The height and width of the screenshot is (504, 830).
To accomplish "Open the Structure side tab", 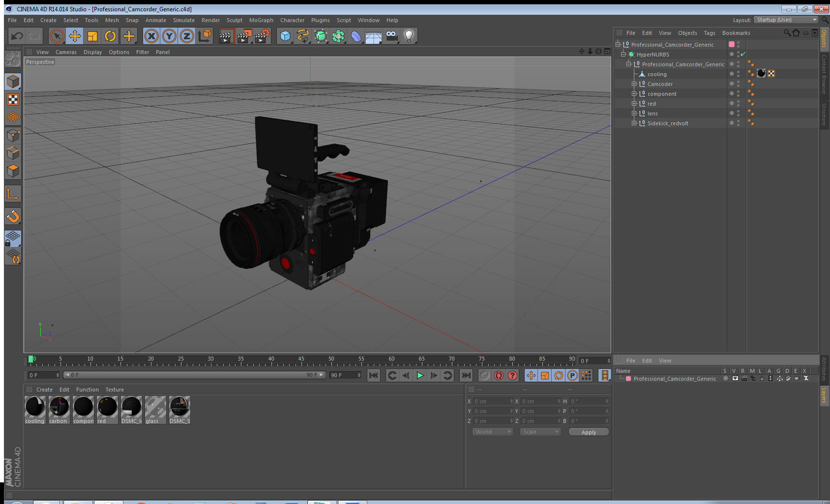I will click(825, 114).
